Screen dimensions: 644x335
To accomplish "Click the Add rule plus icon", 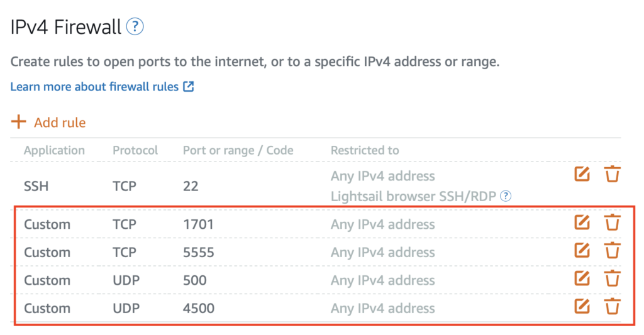I will pos(19,122).
